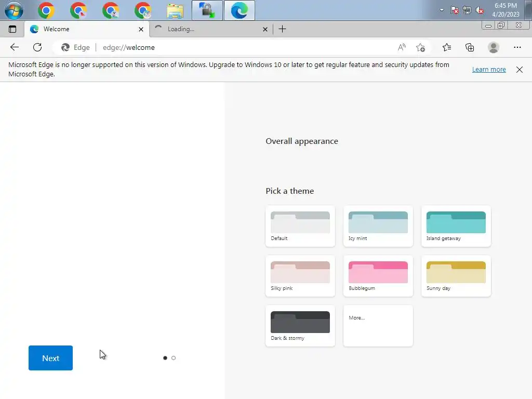The height and width of the screenshot is (399, 532).
Task: Open the Windows Start orb
Action: pos(14,10)
